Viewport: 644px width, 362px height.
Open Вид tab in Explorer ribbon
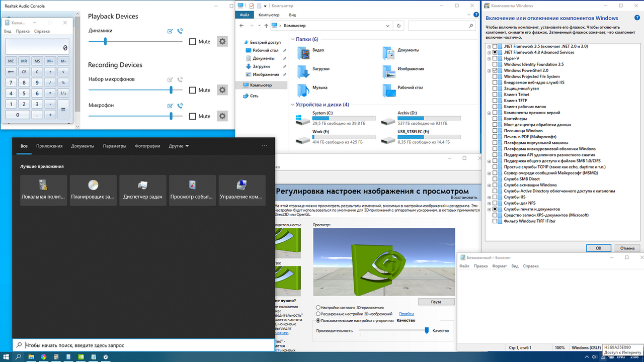pyautogui.click(x=292, y=15)
